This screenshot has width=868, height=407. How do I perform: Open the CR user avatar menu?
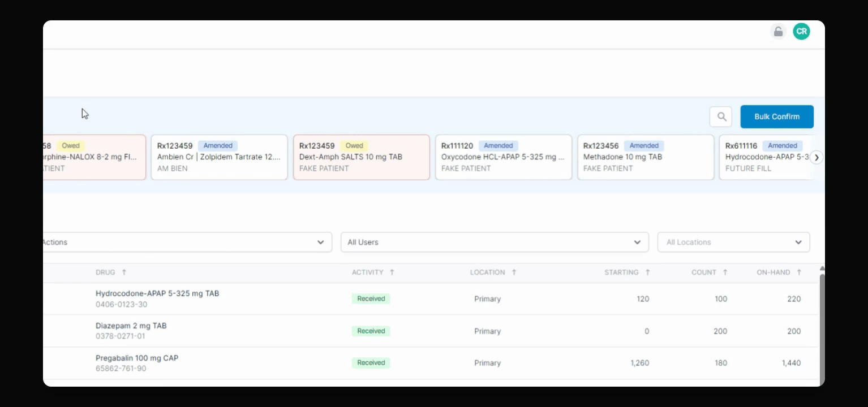801,32
